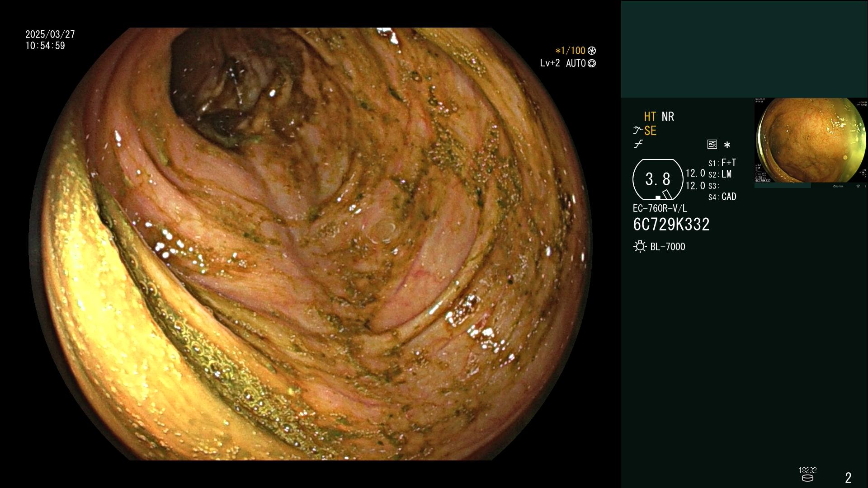This screenshot has height=488, width=868.
Task: Click the scope channel diagram showing 3.8
Action: [x=658, y=179]
